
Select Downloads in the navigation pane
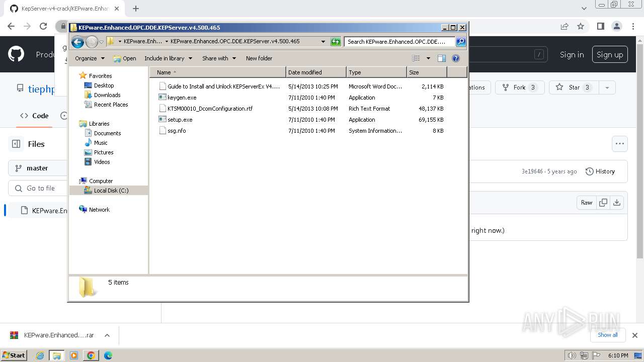(107, 95)
